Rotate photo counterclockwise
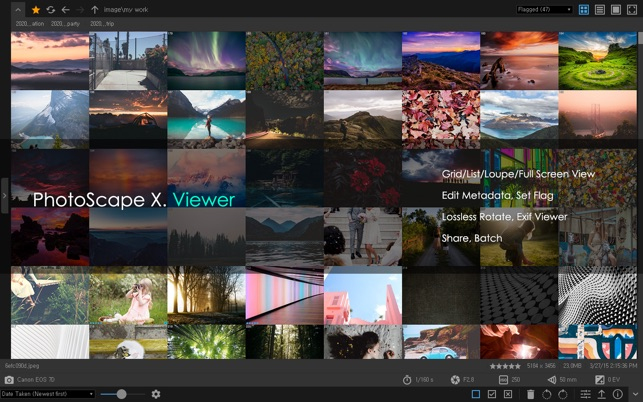This screenshot has height=402, width=643. pos(548,394)
